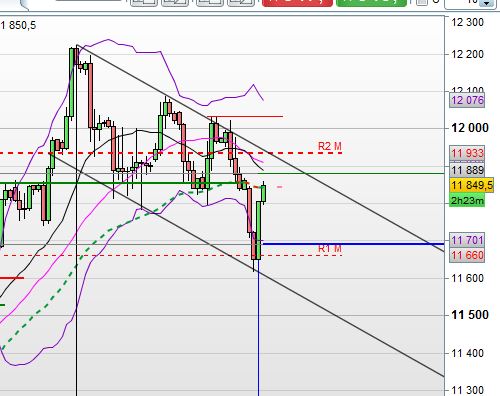Click the yellow current price tag 11 849,5

coord(471,185)
